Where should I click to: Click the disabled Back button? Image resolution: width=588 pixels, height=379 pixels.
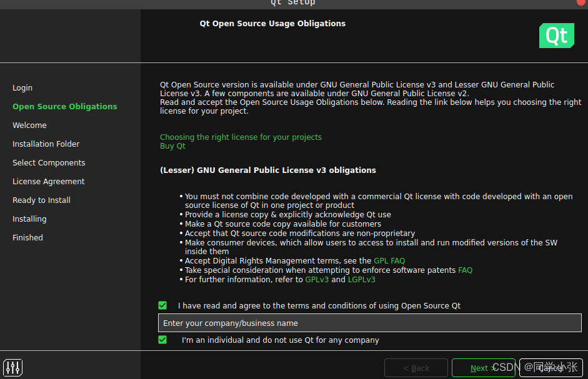click(416, 368)
